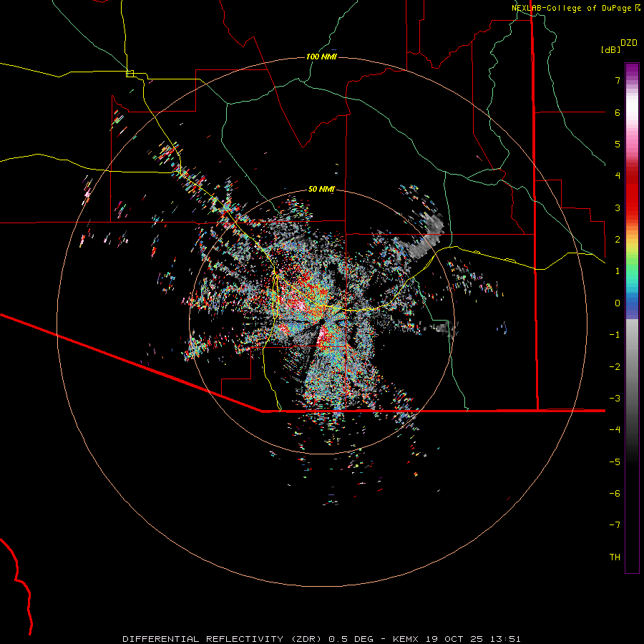
Task: Select the 3 dB mark on scale
Action: point(618,208)
